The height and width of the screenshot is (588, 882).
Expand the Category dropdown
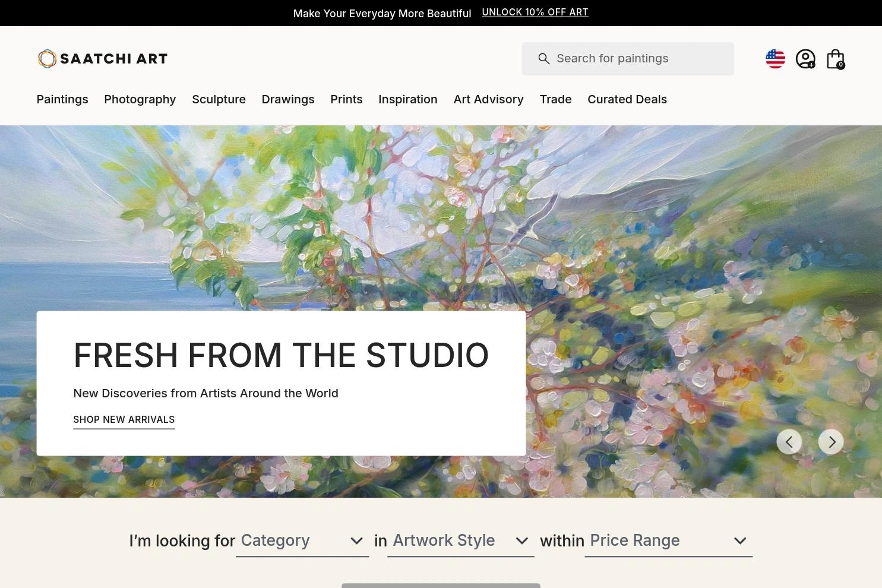point(302,541)
